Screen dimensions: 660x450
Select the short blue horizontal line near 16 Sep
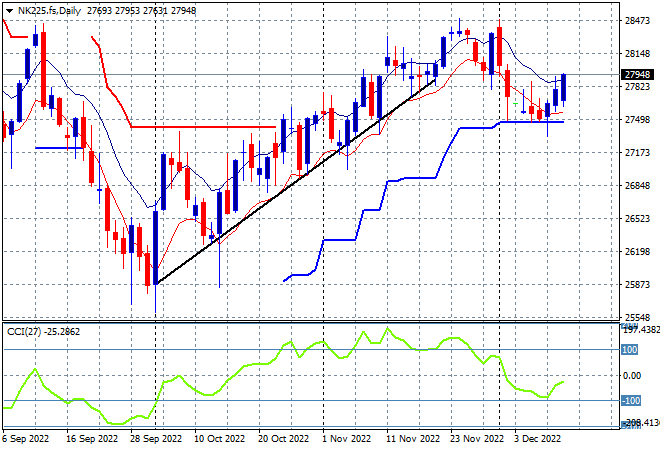click(59, 148)
